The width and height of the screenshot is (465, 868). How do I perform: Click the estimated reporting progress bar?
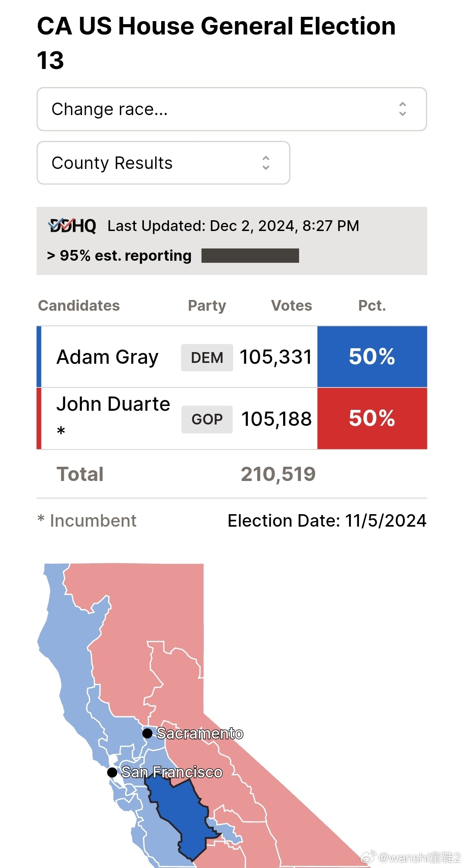point(250,256)
